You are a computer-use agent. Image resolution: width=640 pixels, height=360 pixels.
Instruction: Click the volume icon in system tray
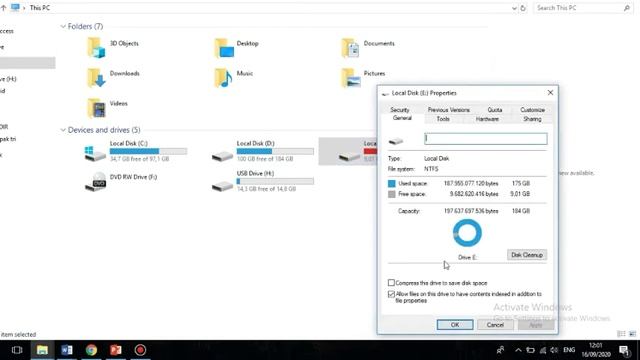554,350
